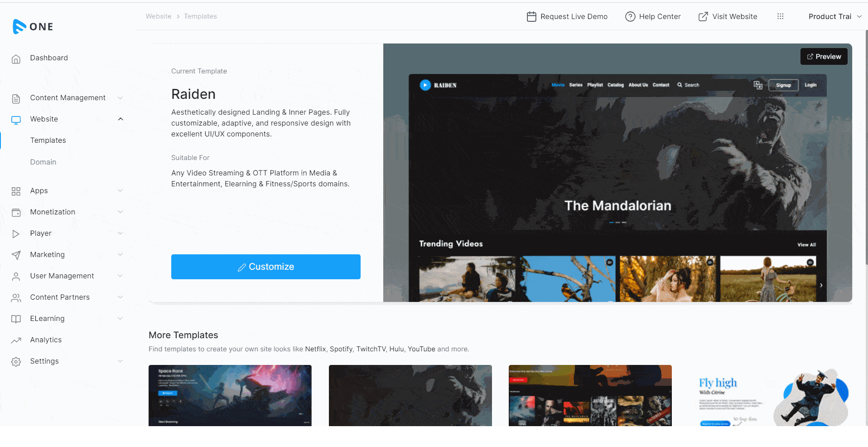Click the Player play-triangle icon

click(x=16, y=234)
